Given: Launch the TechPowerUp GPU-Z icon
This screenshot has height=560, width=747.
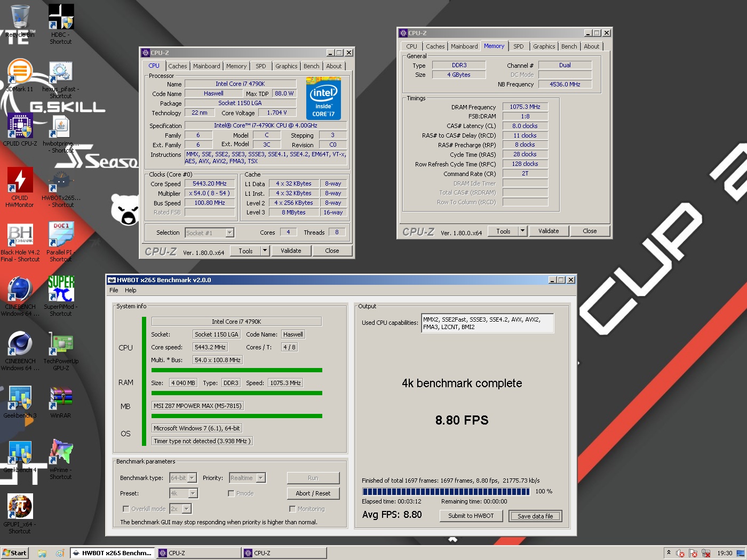Looking at the screenshot, I should [x=61, y=351].
